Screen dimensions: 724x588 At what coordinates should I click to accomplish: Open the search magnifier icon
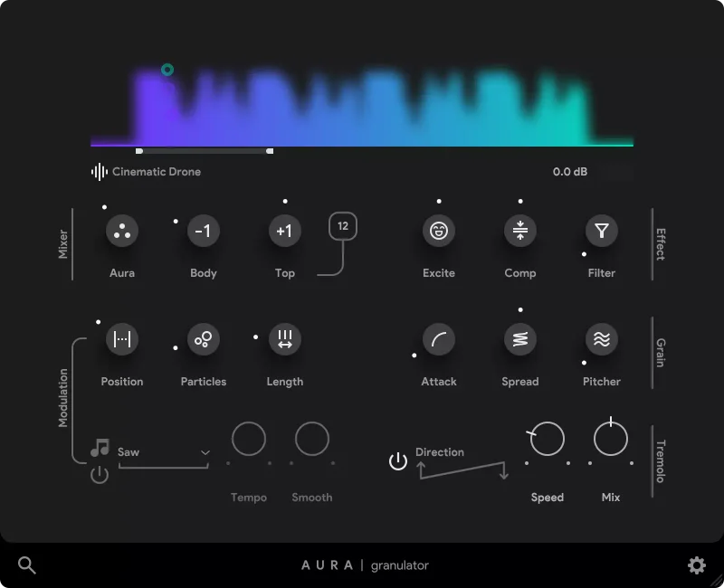27,564
